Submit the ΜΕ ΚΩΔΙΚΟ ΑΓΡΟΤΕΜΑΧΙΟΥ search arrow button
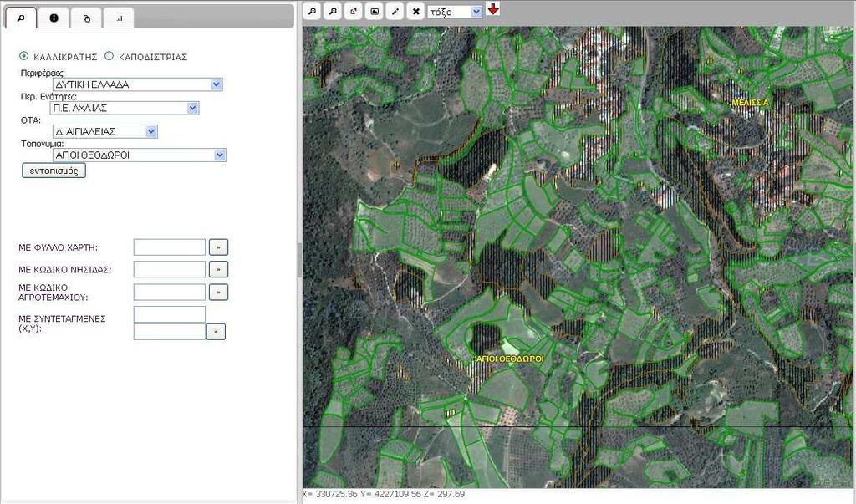Screen dimensions: 856x504 click(x=218, y=293)
